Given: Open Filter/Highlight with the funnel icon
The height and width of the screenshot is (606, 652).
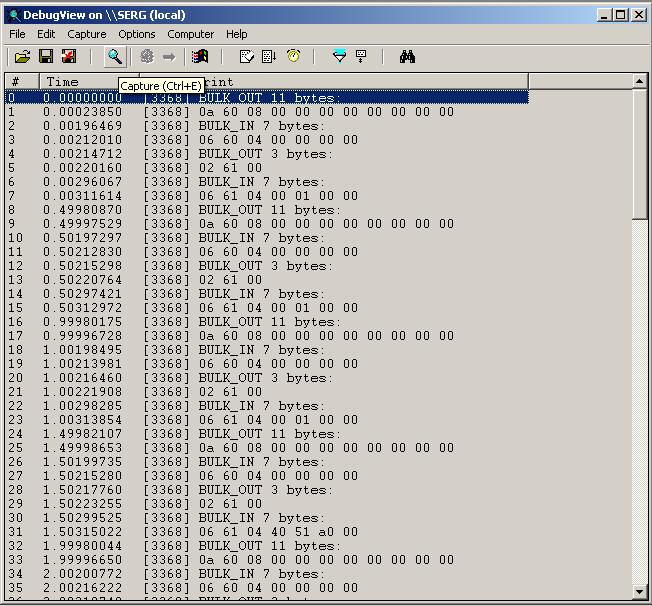Looking at the screenshot, I should (x=339, y=57).
